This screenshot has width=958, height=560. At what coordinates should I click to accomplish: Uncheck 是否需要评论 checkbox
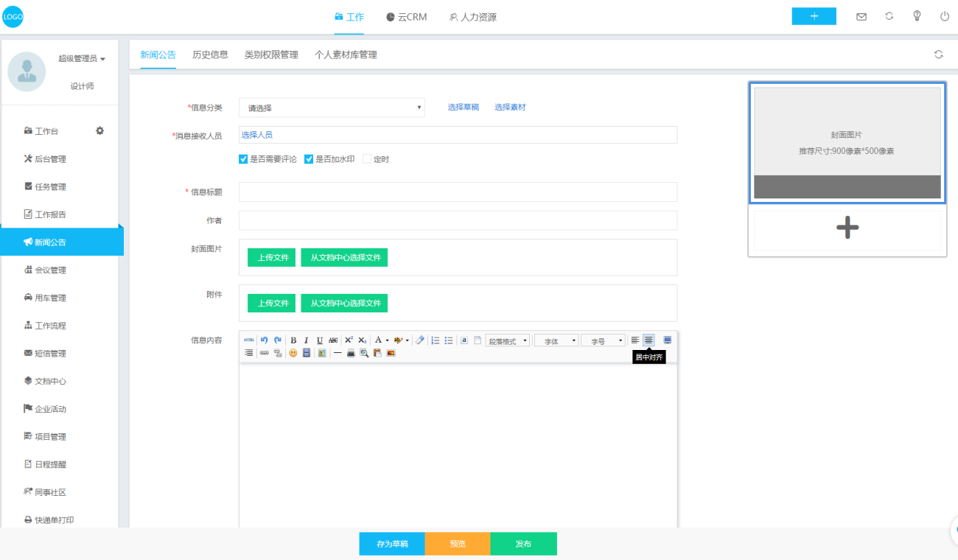[x=243, y=159]
